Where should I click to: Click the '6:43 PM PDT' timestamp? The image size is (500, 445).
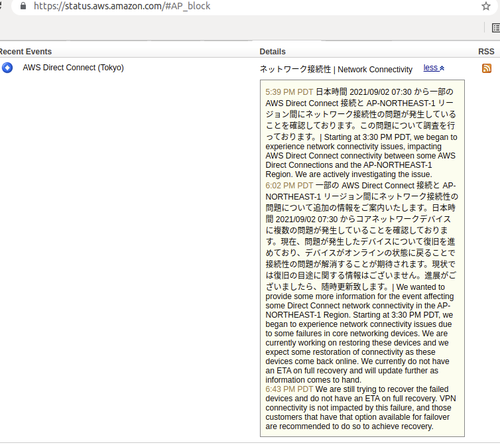(289, 389)
